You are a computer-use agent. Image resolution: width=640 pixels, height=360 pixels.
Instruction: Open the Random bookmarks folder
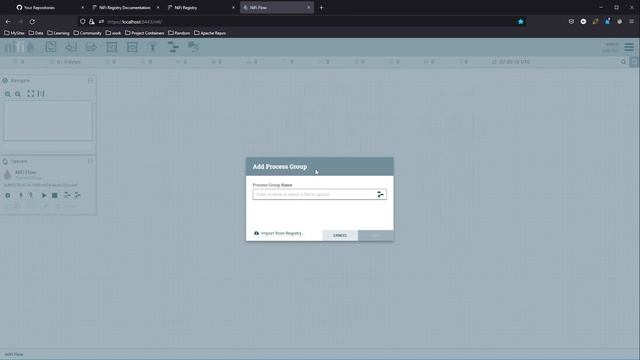click(179, 33)
